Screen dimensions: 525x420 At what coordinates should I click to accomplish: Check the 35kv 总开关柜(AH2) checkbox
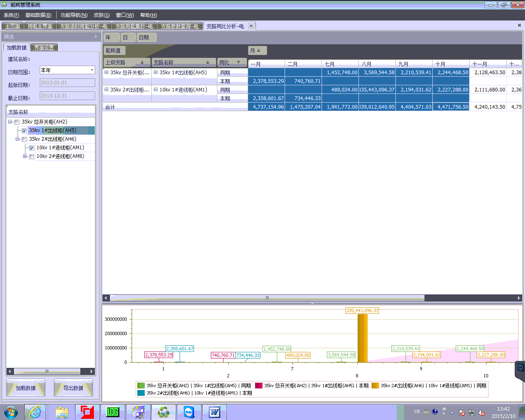17,122
